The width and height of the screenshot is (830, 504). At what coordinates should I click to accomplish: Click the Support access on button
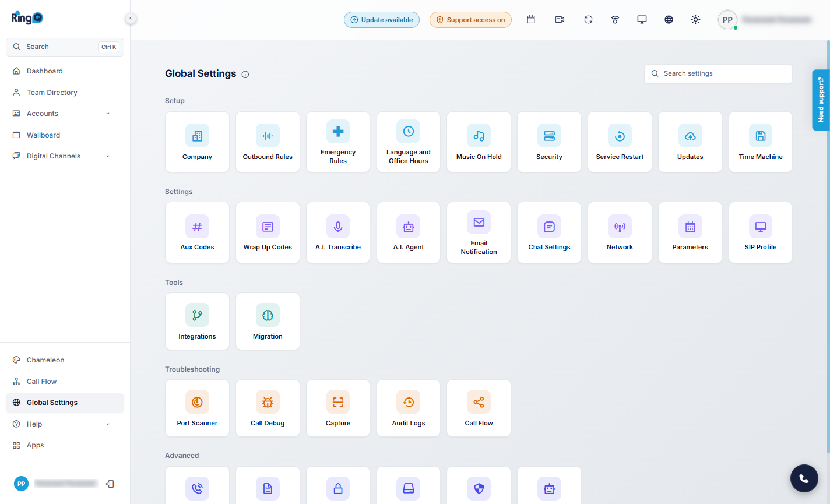[x=470, y=20]
